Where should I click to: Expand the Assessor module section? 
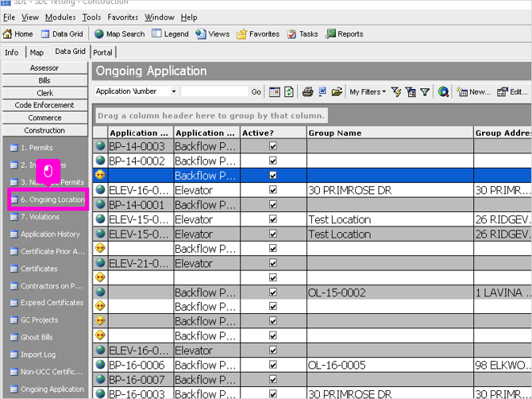coord(44,68)
